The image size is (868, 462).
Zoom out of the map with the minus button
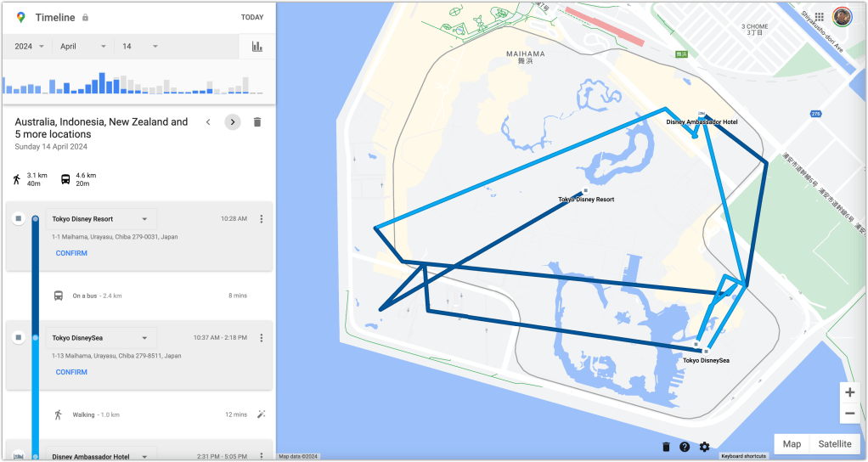[x=849, y=414]
